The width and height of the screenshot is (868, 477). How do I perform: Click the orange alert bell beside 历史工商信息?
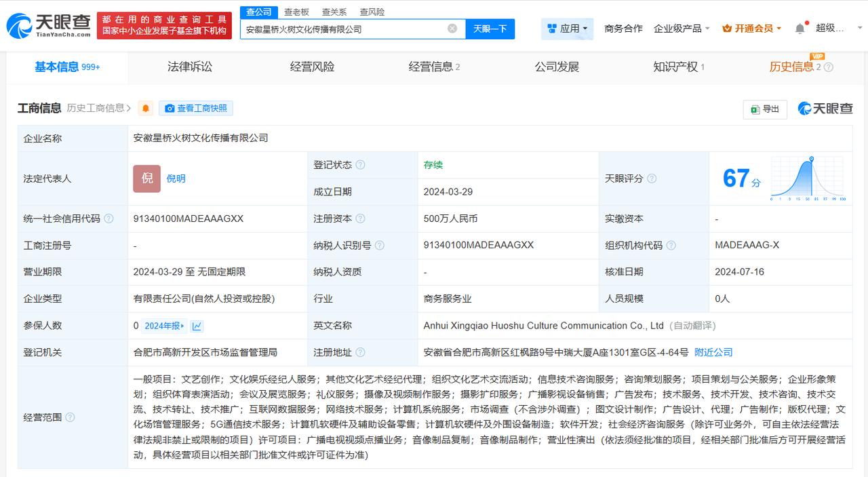pyautogui.click(x=146, y=108)
